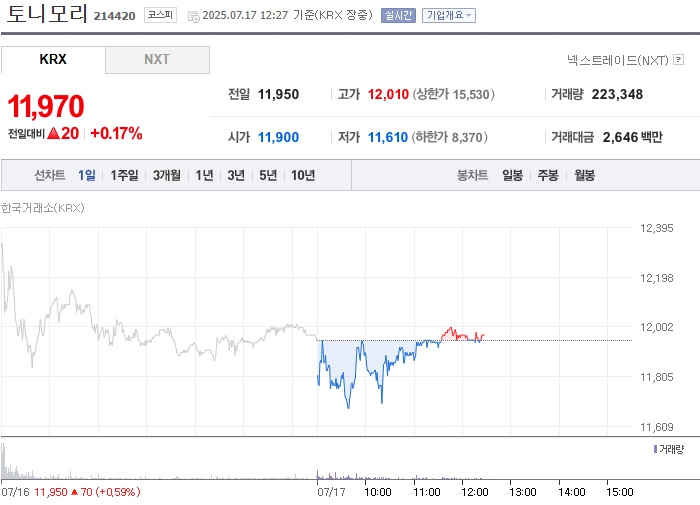
Task: Click the 고가 value 12,010
Action: [388, 94]
